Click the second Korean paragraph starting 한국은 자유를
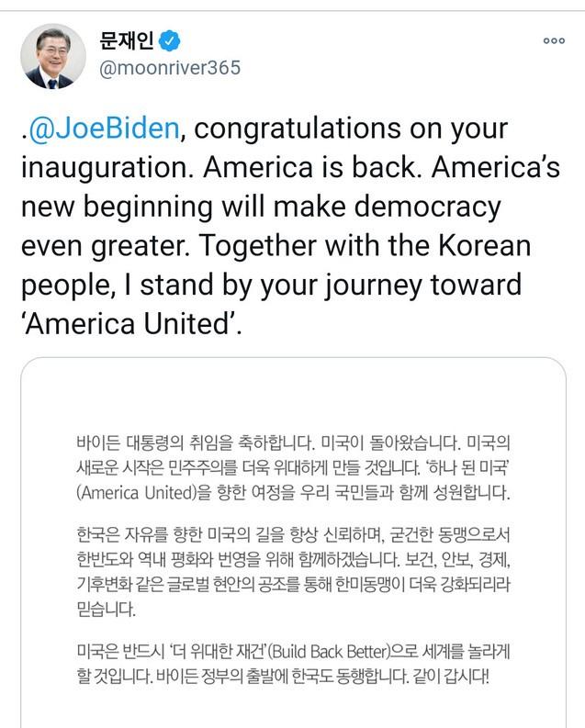 [x=292, y=570]
